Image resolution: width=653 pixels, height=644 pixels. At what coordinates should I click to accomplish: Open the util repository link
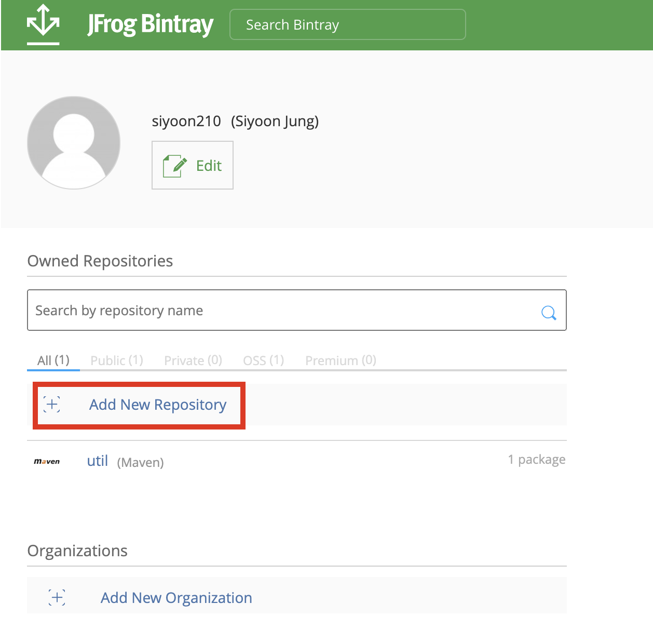[x=98, y=461]
